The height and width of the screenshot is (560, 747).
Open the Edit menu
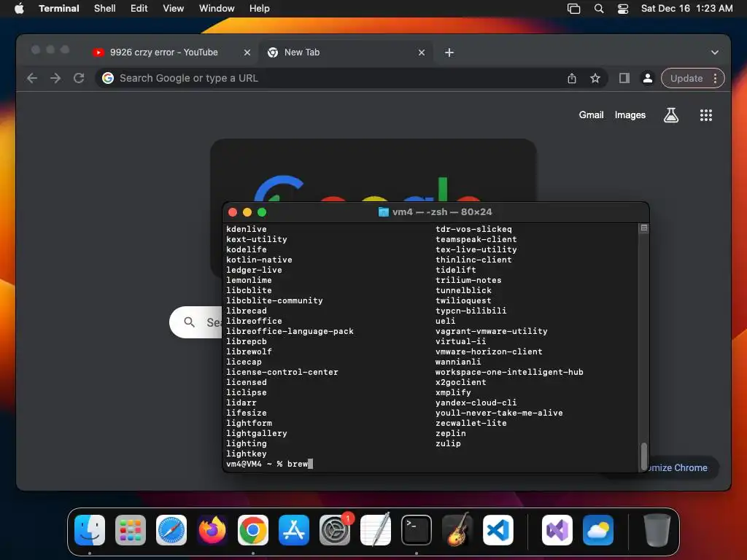[x=139, y=8]
